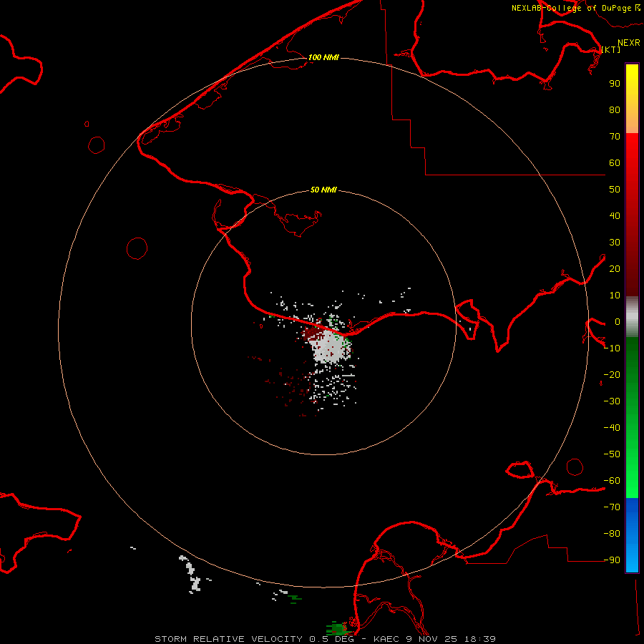Click the positive "90" scale value
Screen dimensions: 644x644
[615, 84]
